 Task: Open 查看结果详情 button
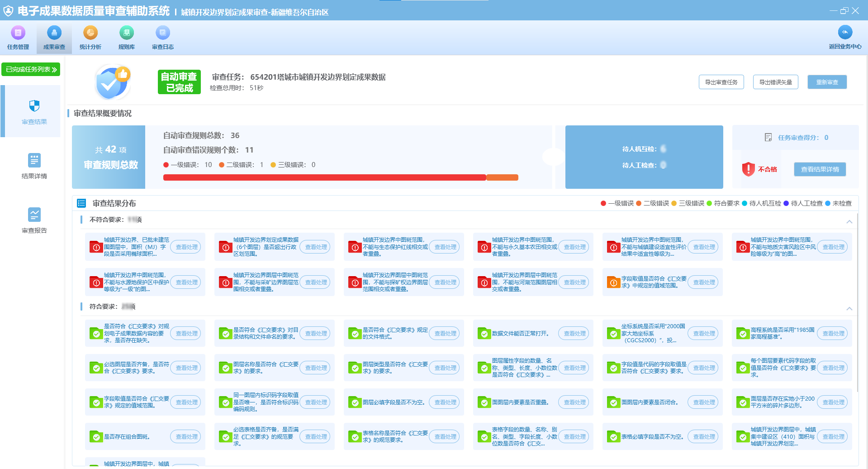point(820,169)
